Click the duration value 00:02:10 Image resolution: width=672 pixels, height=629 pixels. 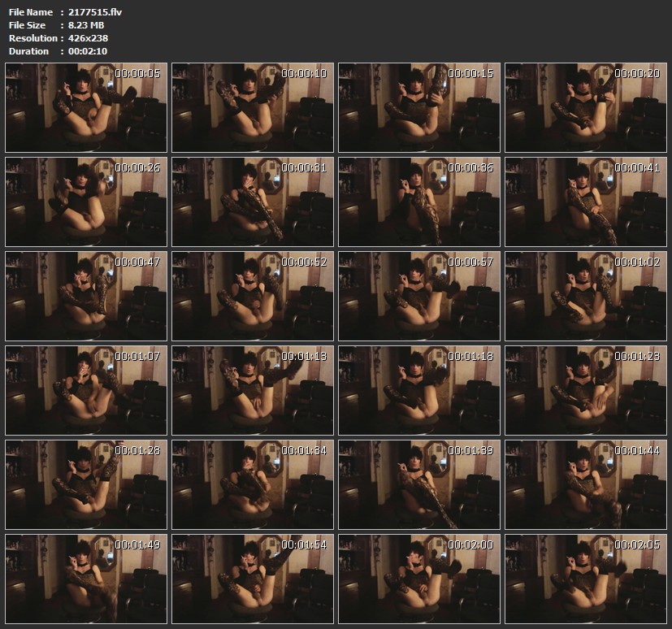coord(88,51)
